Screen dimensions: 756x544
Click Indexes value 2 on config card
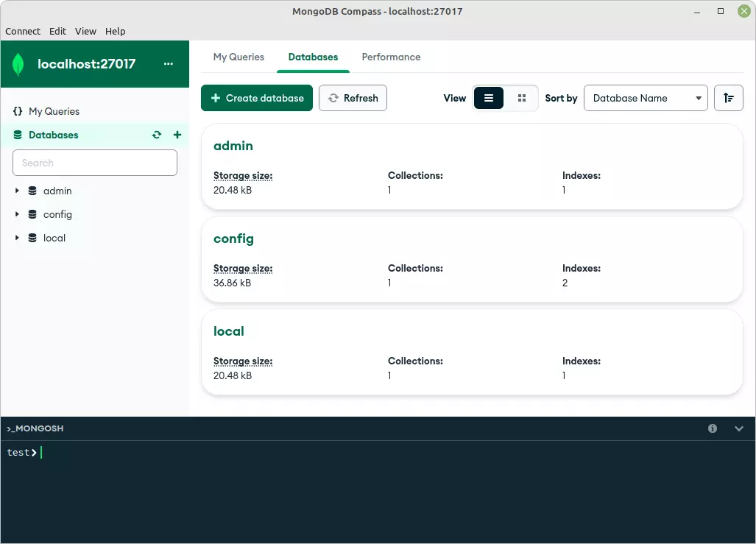pos(565,283)
